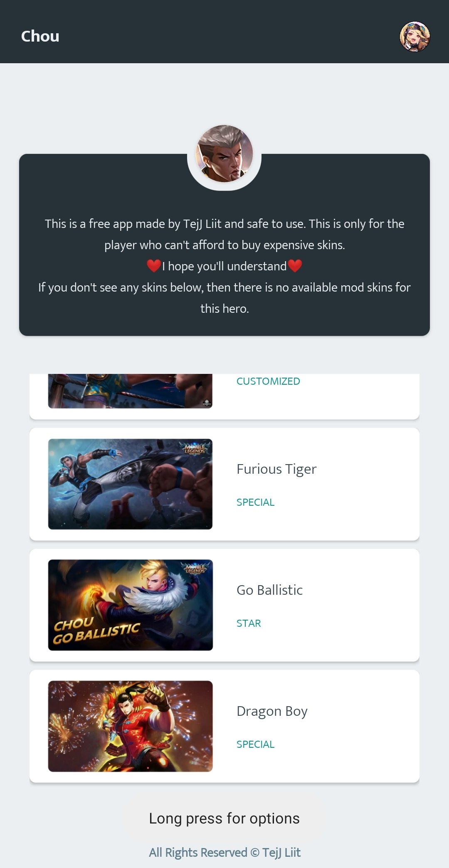Tap Chou's round hero portrait
449x868 pixels.
224,153
